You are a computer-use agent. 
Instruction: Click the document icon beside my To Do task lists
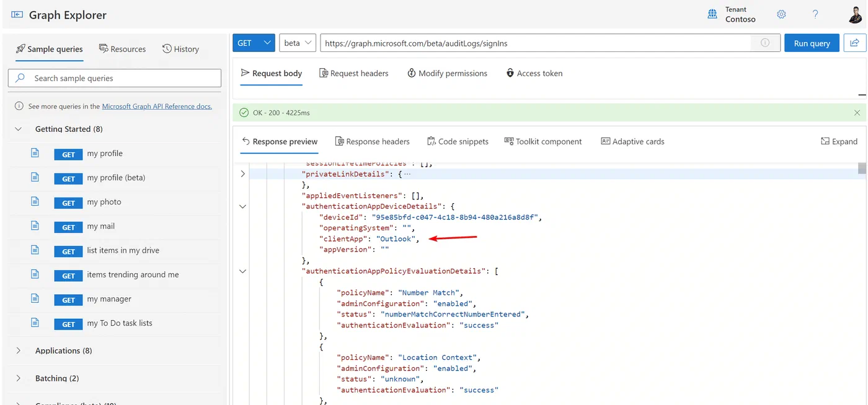click(35, 323)
